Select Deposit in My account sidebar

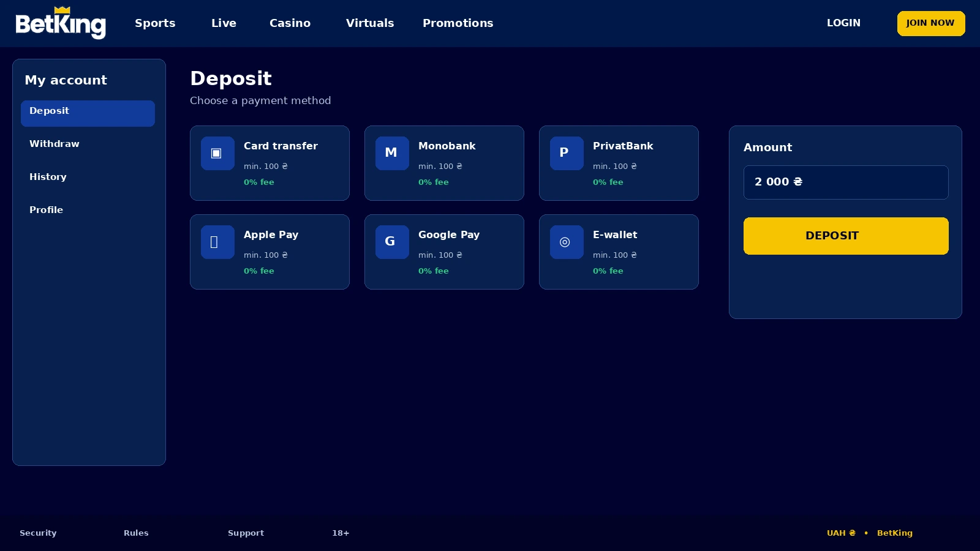88,113
